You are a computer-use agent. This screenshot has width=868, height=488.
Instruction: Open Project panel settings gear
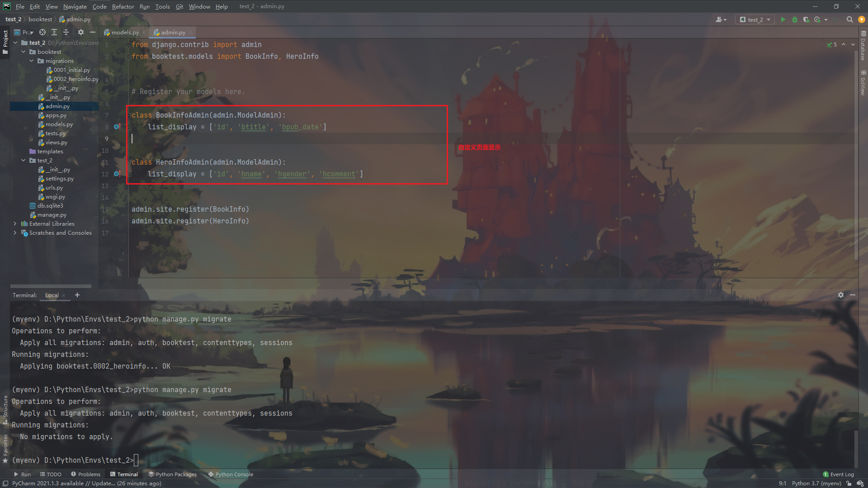[80, 32]
